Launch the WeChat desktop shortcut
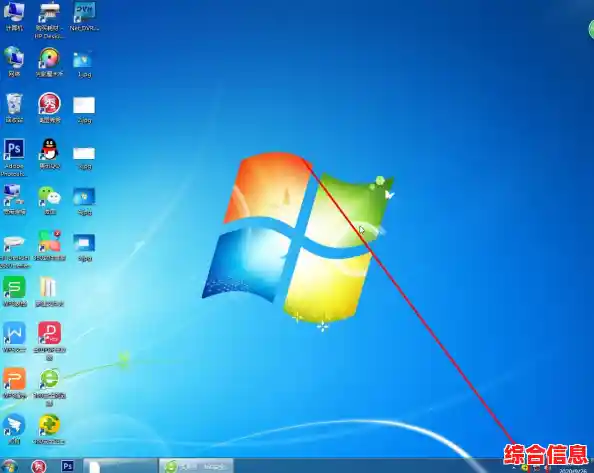Viewport: 594px width, 473px height. click(x=49, y=200)
